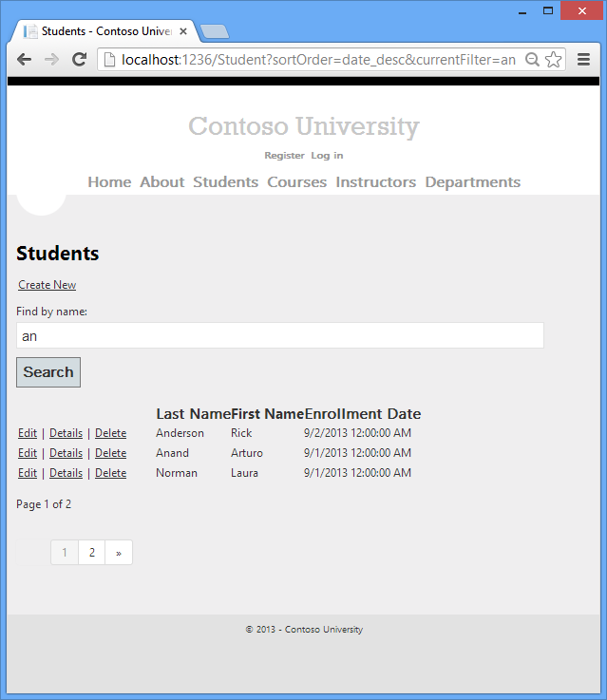Click the next page » button

119,553
